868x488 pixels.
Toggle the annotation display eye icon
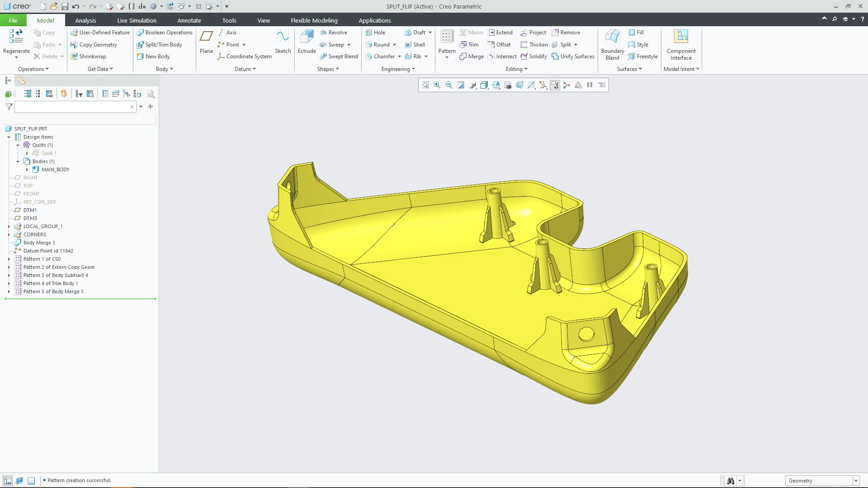[x=555, y=85]
